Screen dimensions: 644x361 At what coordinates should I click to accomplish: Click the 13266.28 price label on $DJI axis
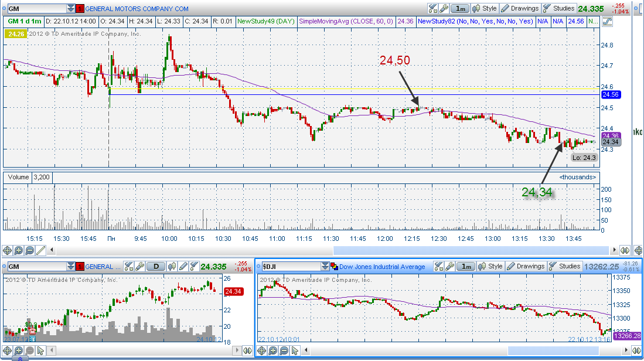(627, 336)
